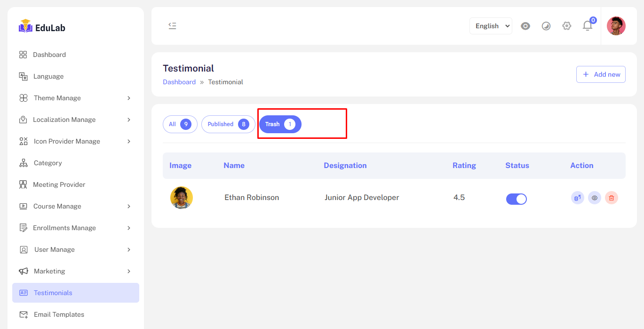644x329 pixels.
Task: Click the Add new button
Action: 601,74
